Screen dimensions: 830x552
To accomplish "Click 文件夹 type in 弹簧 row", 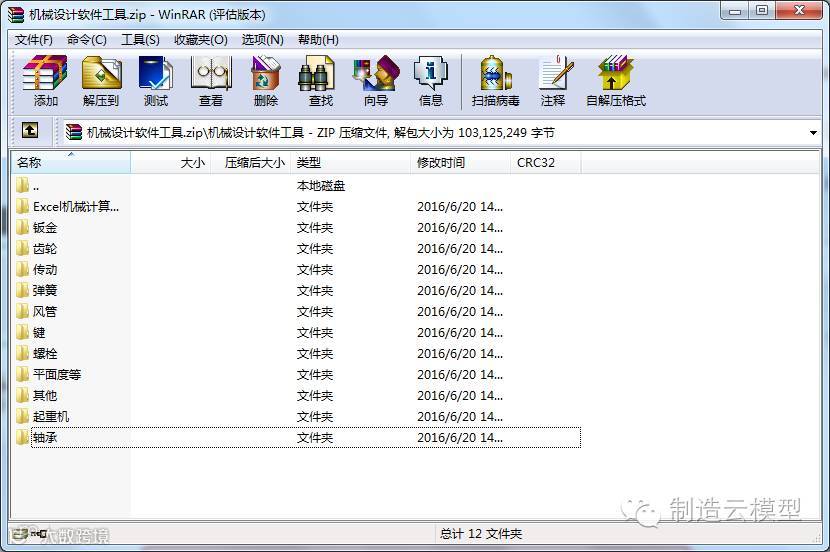I will (315, 291).
